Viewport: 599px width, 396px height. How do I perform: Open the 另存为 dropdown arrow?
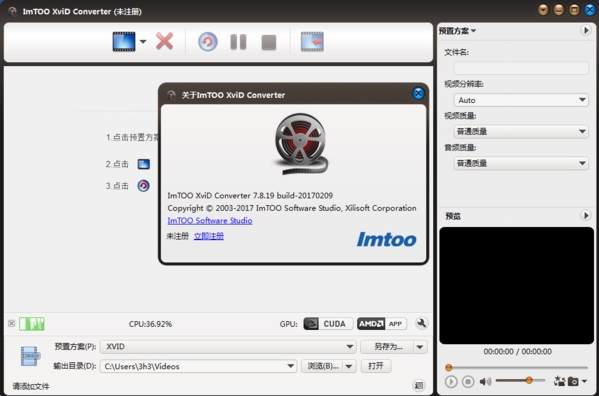(420, 347)
